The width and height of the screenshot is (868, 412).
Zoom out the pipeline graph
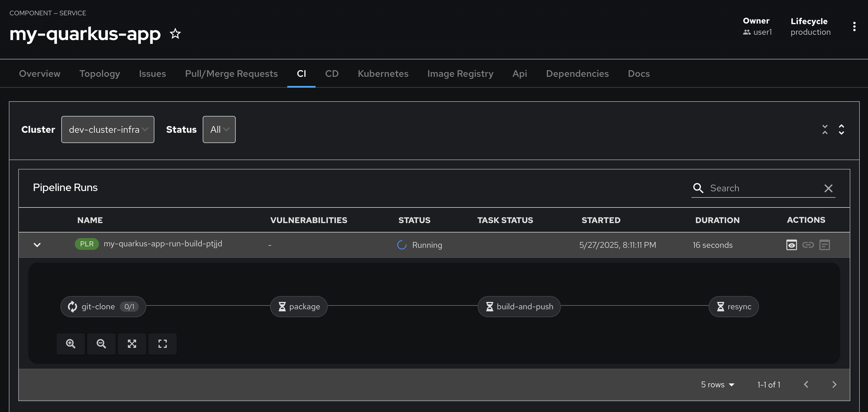[x=101, y=344]
